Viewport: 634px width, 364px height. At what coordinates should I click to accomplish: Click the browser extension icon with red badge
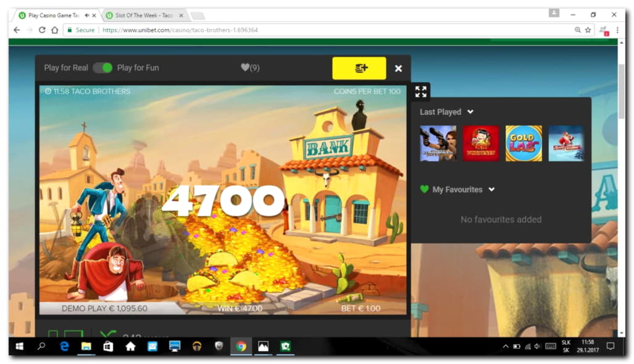[x=604, y=31]
